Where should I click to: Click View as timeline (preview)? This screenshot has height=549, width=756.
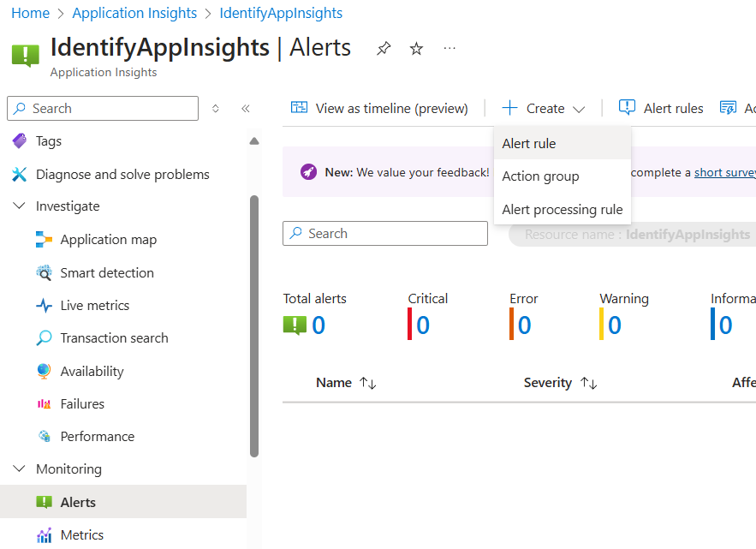pos(379,108)
